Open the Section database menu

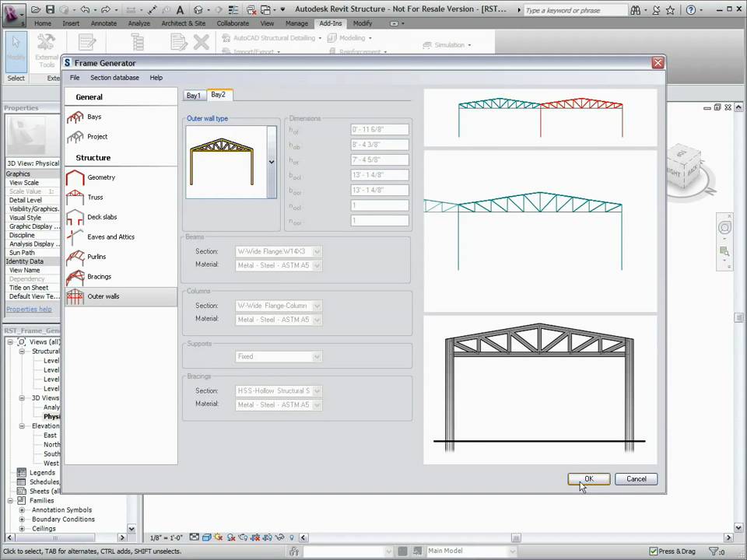click(x=115, y=78)
